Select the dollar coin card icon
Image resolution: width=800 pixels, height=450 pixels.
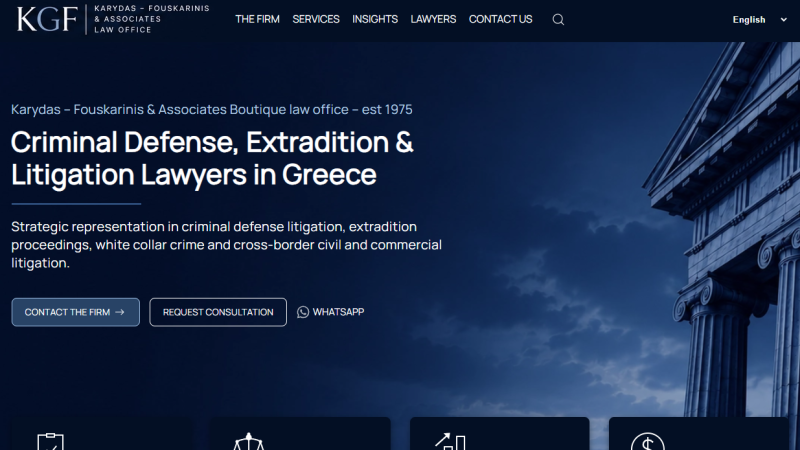pyautogui.click(x=647, y=442)
